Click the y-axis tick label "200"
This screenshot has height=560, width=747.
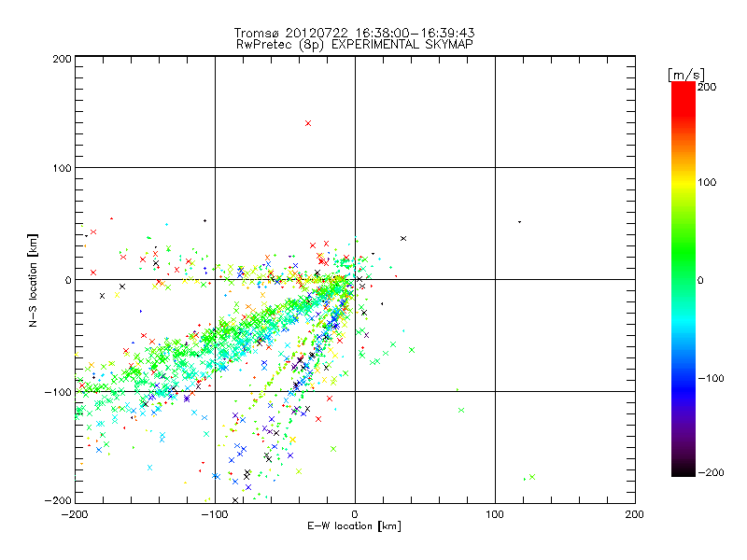pyautogui.click(x=62, y=59)
